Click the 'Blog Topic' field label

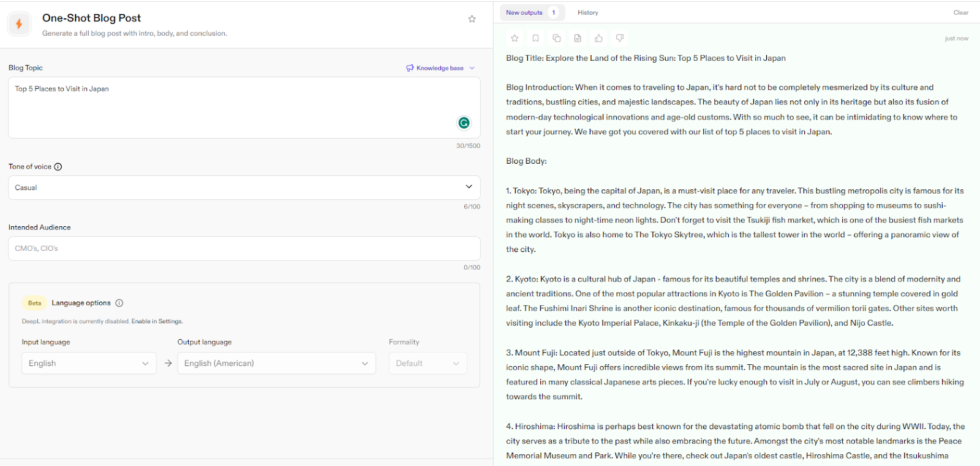pyautogui.click(x=26, y=68)
